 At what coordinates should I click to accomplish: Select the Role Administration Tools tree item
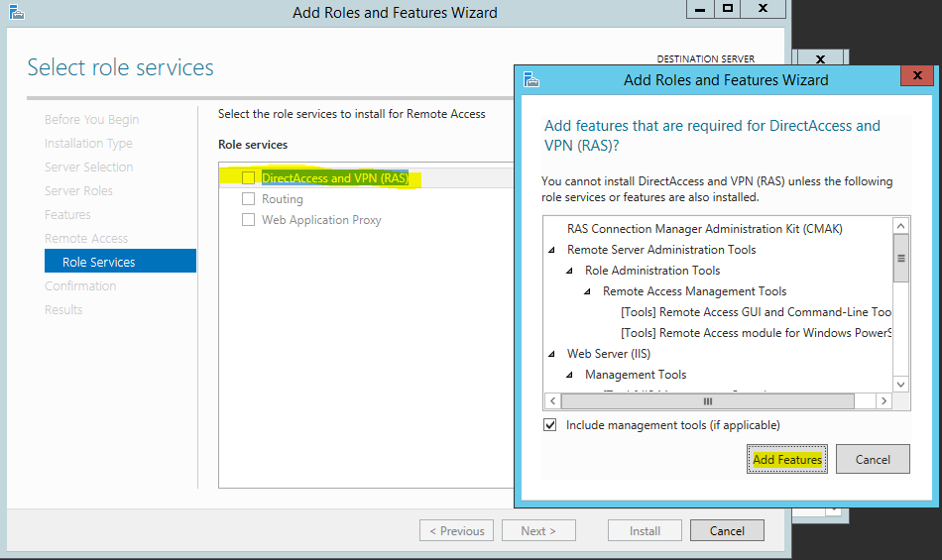(x=652, y=271)
